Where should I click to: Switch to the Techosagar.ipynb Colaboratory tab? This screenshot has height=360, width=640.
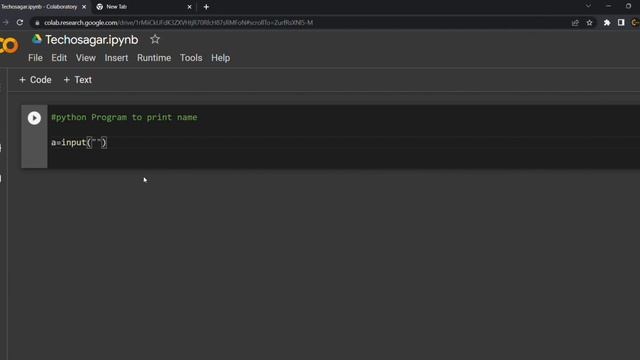[x=41, y=7]
